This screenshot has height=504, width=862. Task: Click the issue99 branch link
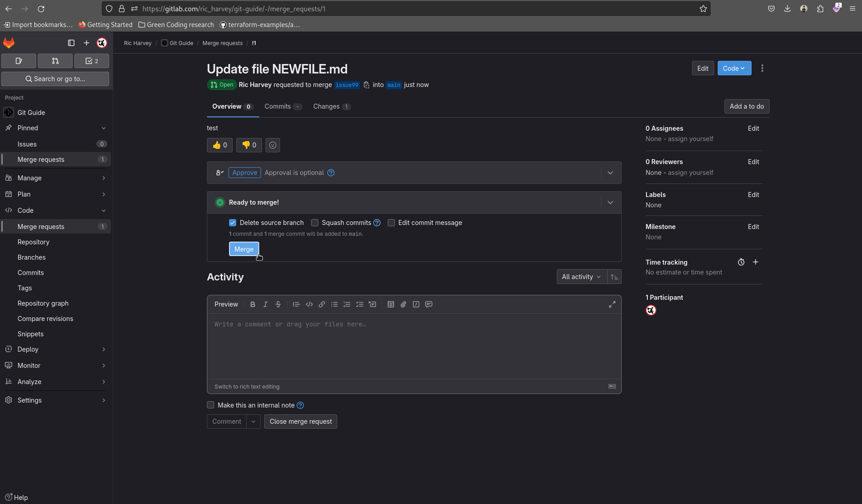pos(347,85)
